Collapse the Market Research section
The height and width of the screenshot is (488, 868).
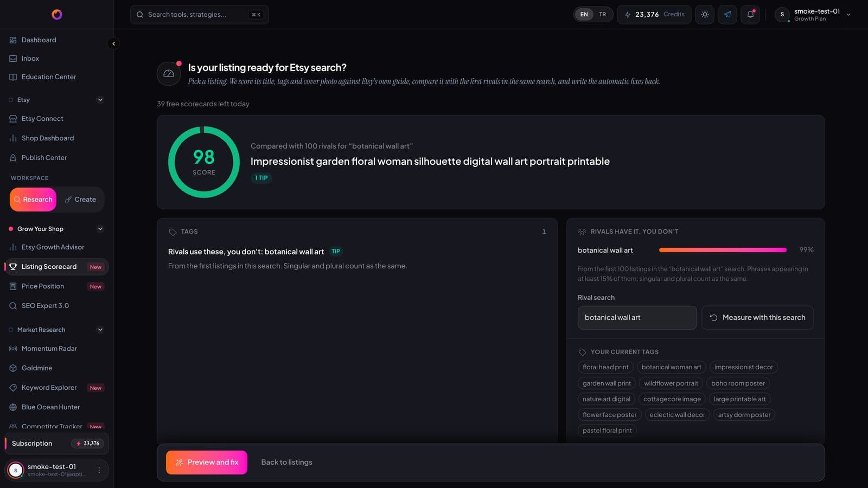(100, 330)
